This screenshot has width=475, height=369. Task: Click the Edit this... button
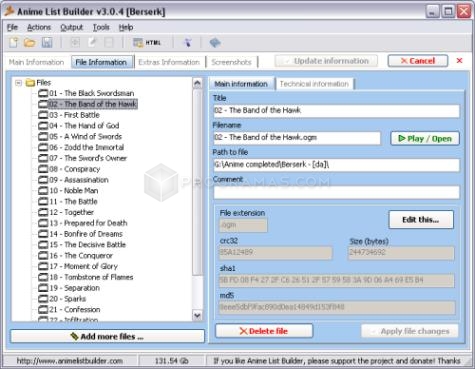[421, 220]
